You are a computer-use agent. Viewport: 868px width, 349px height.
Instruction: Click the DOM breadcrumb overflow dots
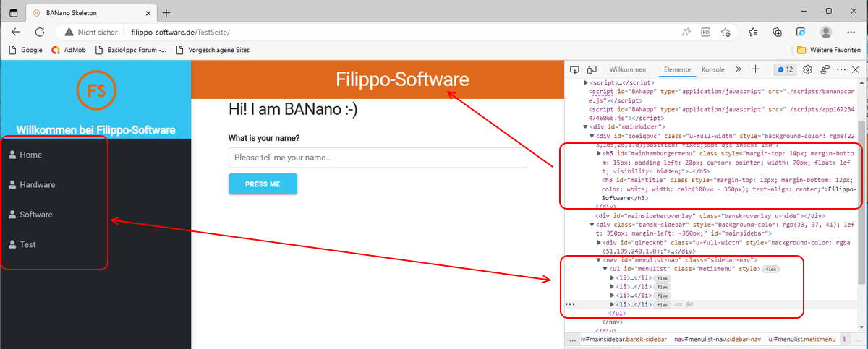pos(572,339)
